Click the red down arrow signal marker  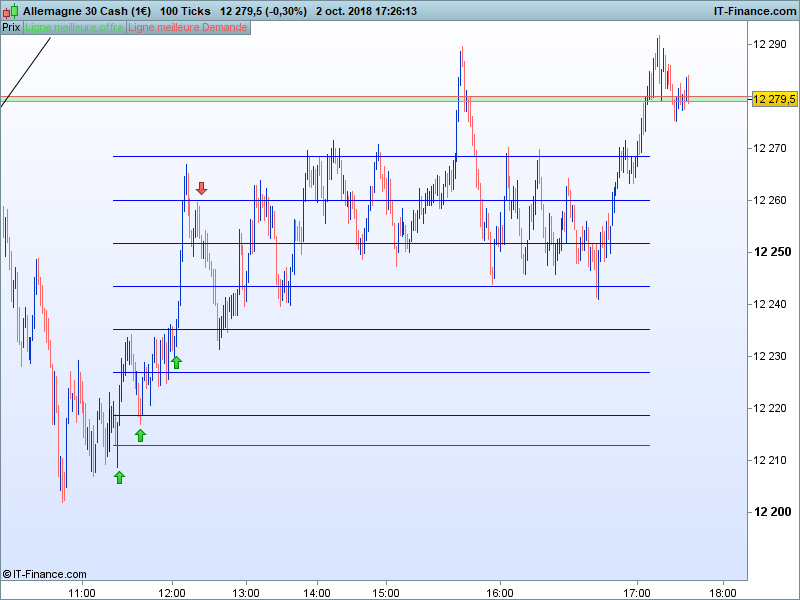pyautogui.click(x=202, y=188)
